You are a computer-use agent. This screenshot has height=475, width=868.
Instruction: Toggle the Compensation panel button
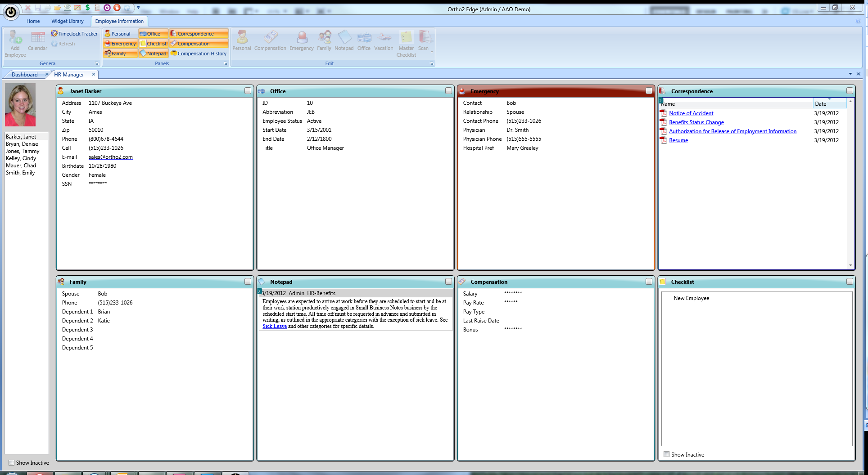point(199,44)
